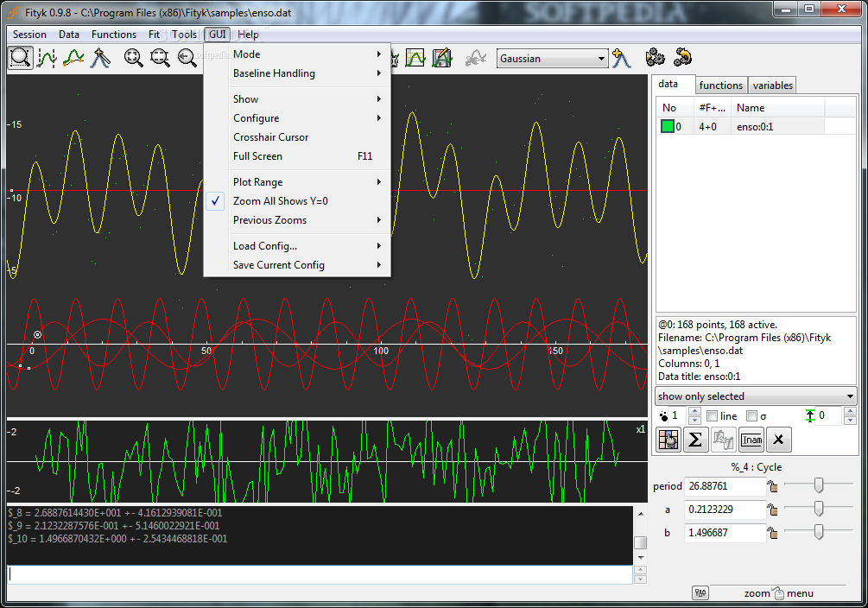
Task: Open the Help menu
Action: point(248,35)
